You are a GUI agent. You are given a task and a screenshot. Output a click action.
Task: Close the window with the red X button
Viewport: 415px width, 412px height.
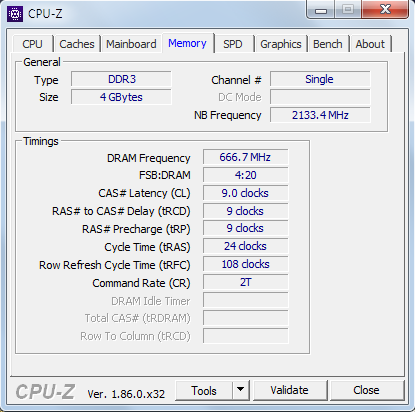(x=385, y=9)
